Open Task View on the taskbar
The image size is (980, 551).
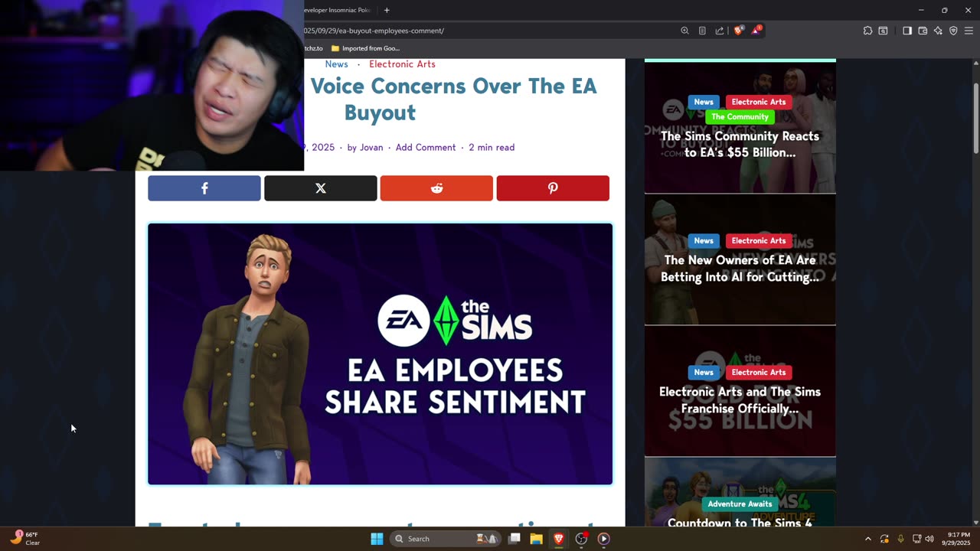(514, 539)
